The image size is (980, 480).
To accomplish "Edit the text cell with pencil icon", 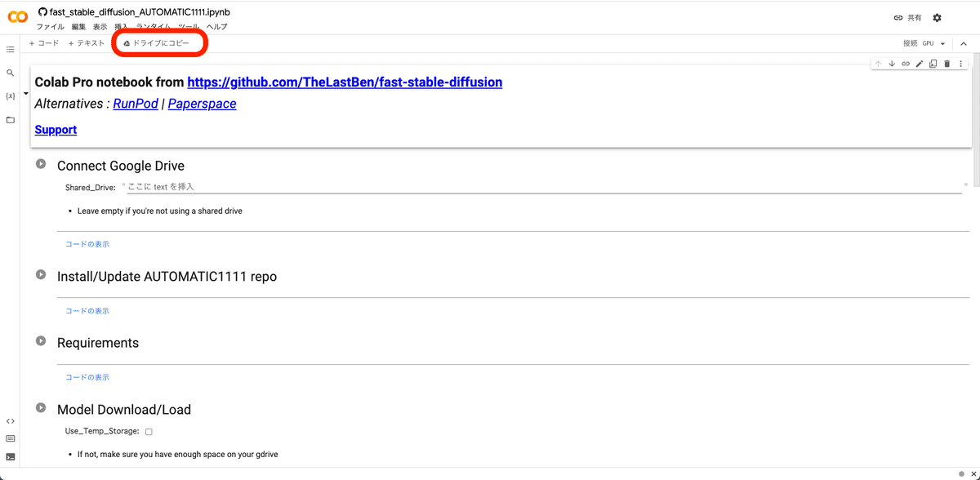I will point(920,64).
